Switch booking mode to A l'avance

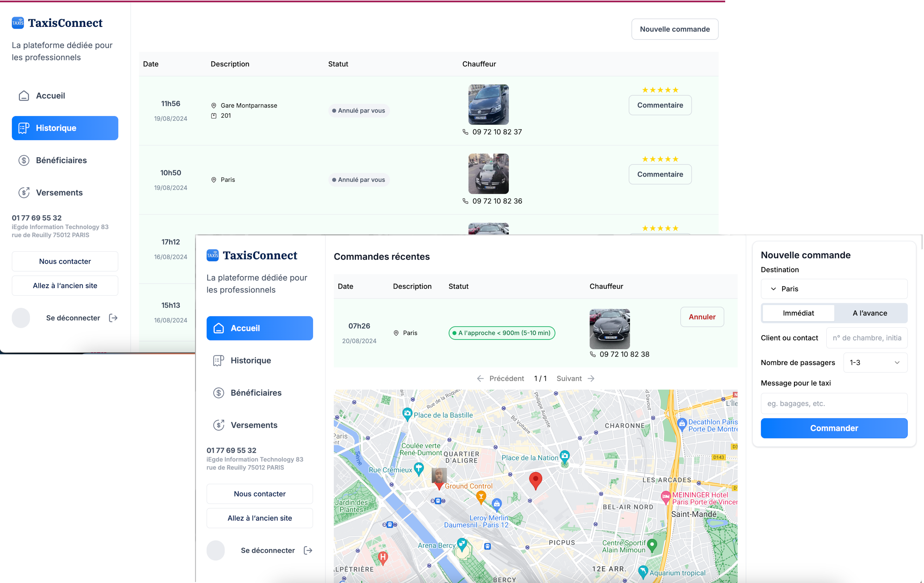tap(870, 313)
